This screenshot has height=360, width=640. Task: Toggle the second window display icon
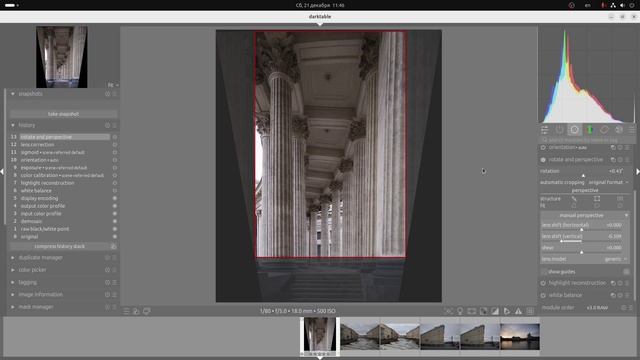[147, 311]
